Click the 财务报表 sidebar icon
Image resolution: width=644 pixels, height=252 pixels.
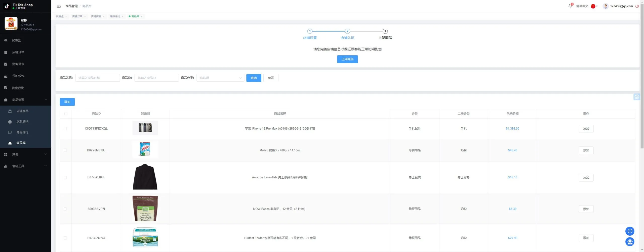6,64
